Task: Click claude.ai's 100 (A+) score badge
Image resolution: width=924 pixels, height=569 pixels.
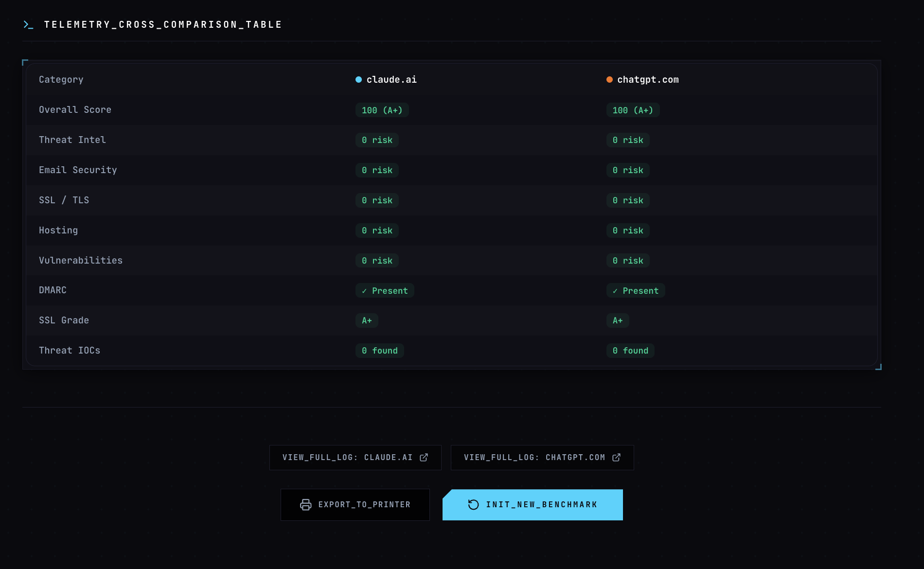Action: [382, 110]
